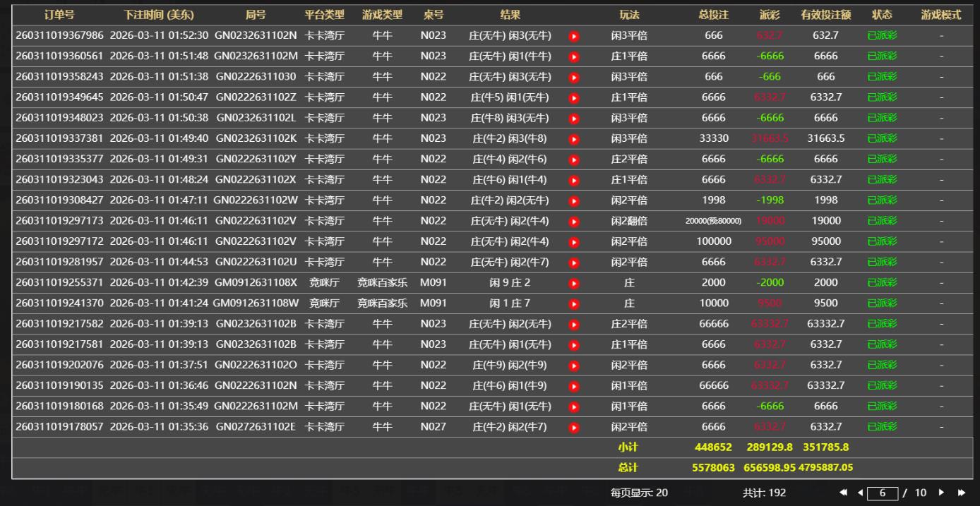Select order number 260311019337381

point(59,138)
